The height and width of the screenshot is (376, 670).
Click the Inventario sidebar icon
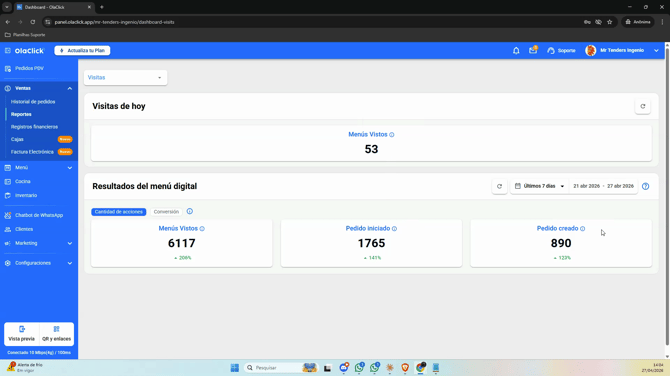[8, 195]
